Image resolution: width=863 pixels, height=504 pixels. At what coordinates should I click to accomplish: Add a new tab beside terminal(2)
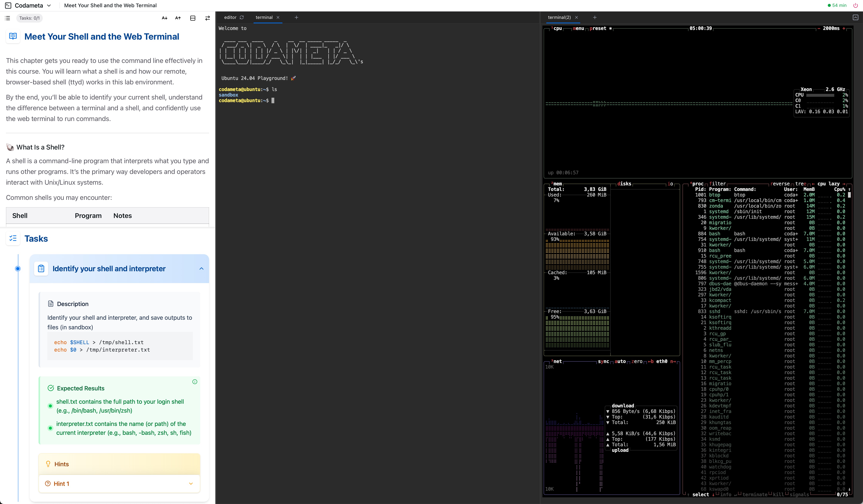click(x=595, y=17)
